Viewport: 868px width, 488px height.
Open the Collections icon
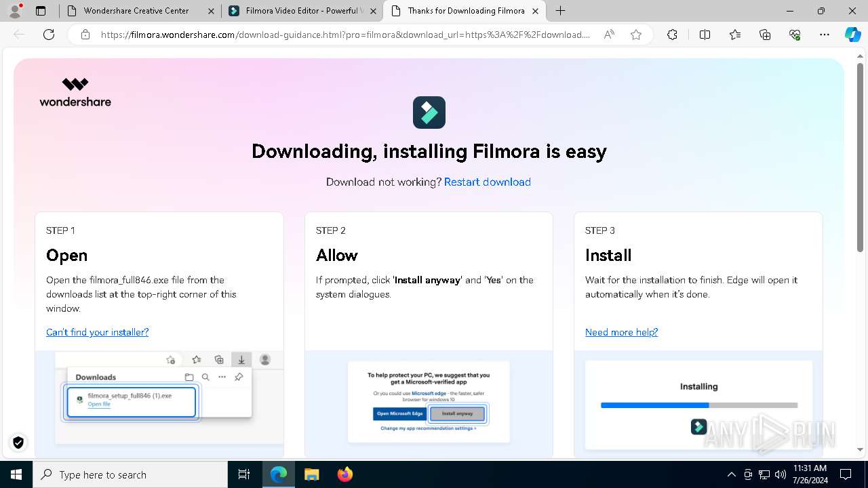(765, 35)
